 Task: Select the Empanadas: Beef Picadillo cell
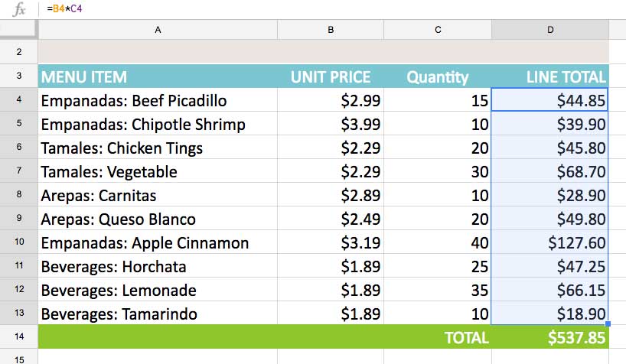pos(158,101)
